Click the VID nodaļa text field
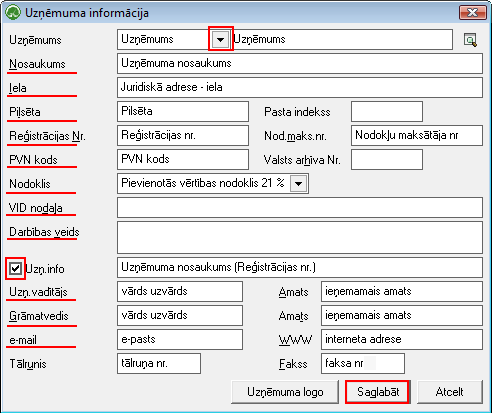Image resolution: width=492 pixels, height=413 pixels. (x=300, y=207)
